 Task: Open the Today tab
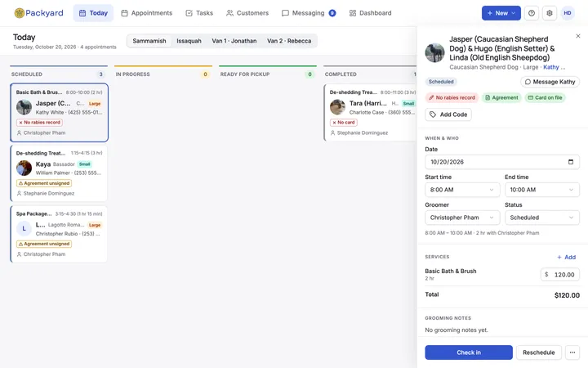tap(93, 13)
